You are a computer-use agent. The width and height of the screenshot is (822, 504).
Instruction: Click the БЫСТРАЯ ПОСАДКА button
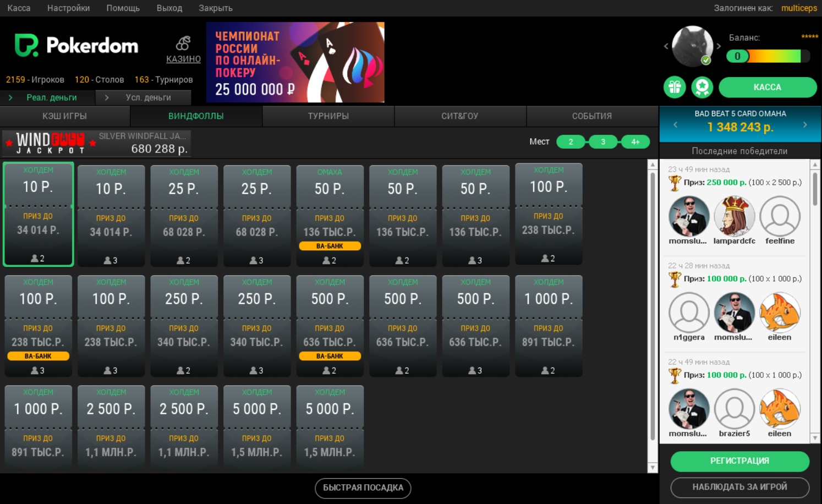[363, 487]
